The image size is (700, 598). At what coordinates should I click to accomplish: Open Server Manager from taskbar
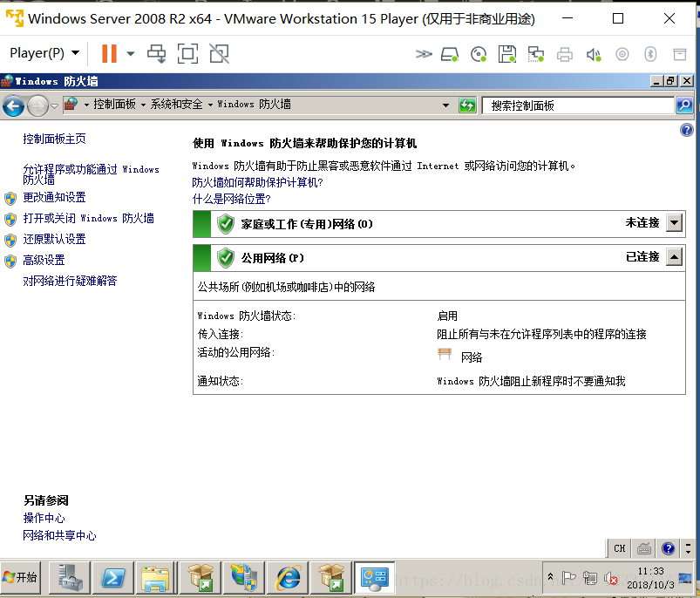pyautogui.click(x=70, y=578)
